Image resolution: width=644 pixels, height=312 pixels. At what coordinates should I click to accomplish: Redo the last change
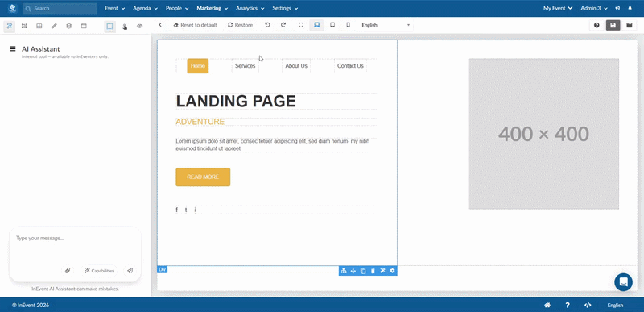coord(283,25)
